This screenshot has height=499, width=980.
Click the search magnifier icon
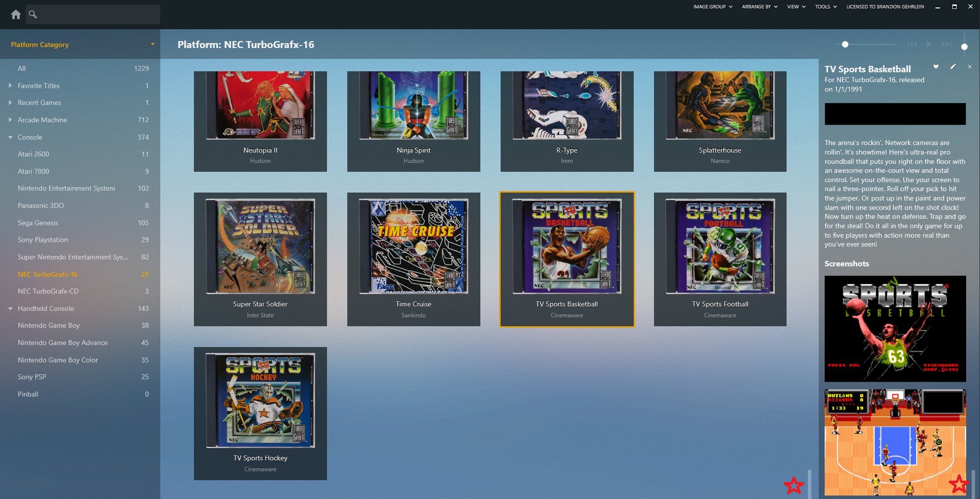[x=33, y=14]
